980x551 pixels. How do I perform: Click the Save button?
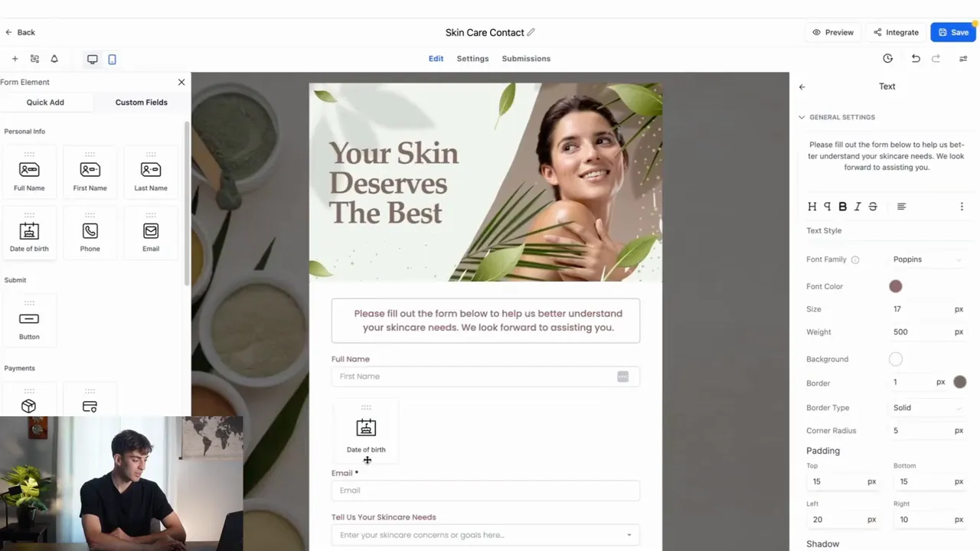tap(953, 32)
